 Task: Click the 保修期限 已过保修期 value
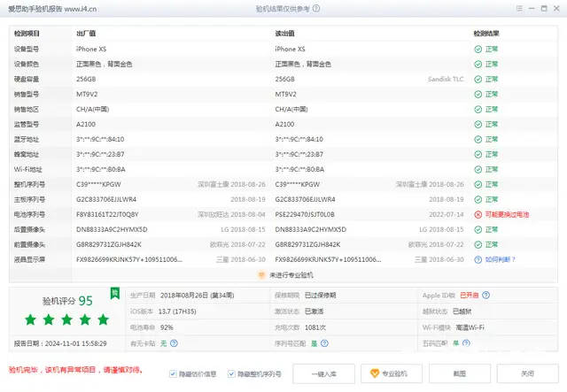[x=321, y=296]
